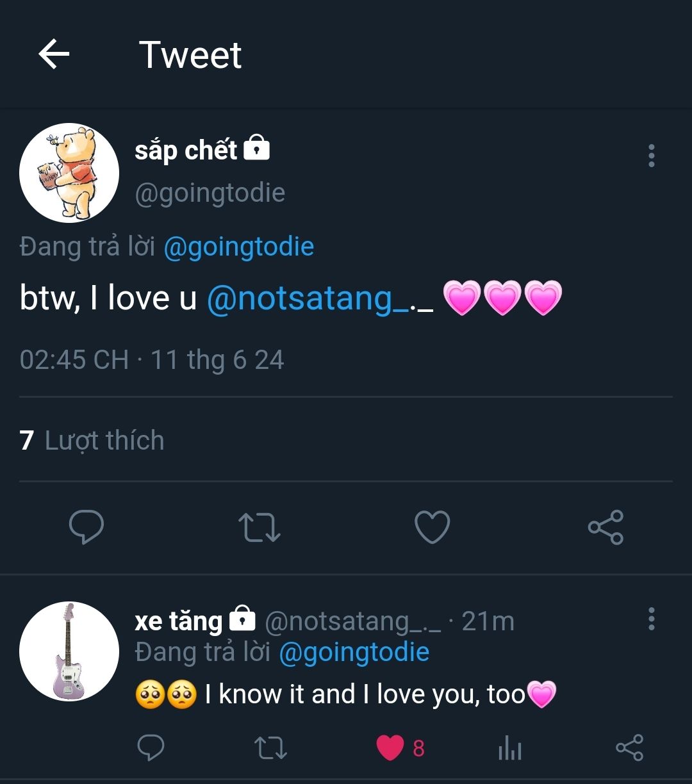
Task: Retweet the main tweet
Action: pyautogui.click(x=259, y=527)
